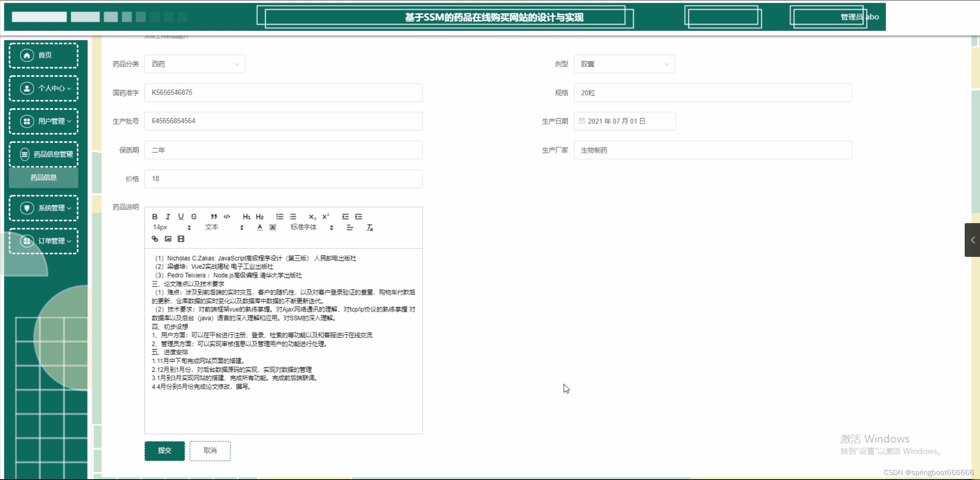Insert code block with the code icon
The image size is (980, 480).
(227, 217)
